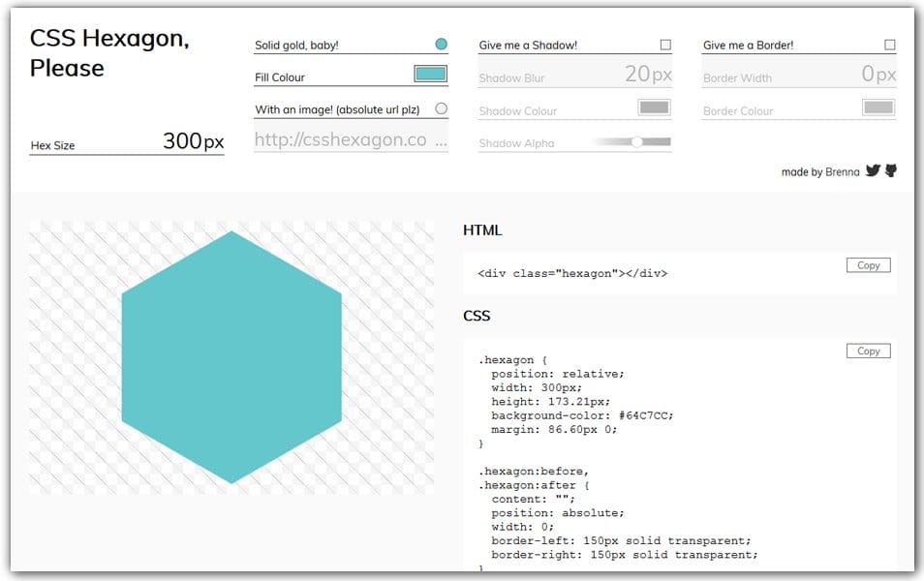The height and width of the screenshot is (581, 924).
Task: Open the Shadow Colour swatch
Action: pyautogui.click(x=655, y=107)
